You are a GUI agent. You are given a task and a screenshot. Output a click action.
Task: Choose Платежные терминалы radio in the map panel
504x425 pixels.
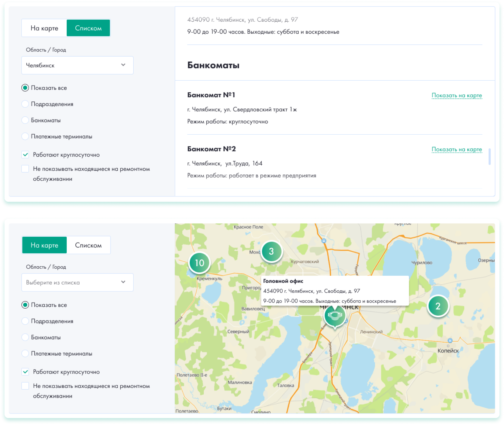point(25,354)
